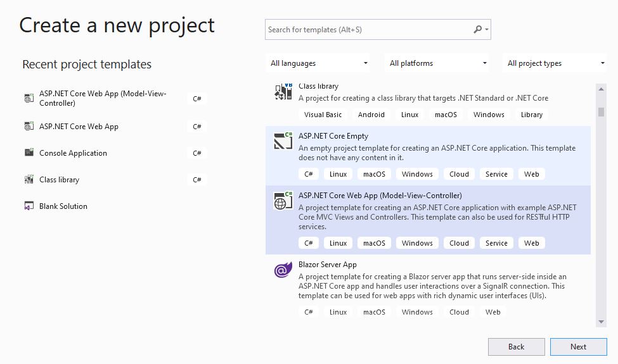Select ASP.NET Core Web App (Model-View-Controller) title in list

(x=380, y=196)
